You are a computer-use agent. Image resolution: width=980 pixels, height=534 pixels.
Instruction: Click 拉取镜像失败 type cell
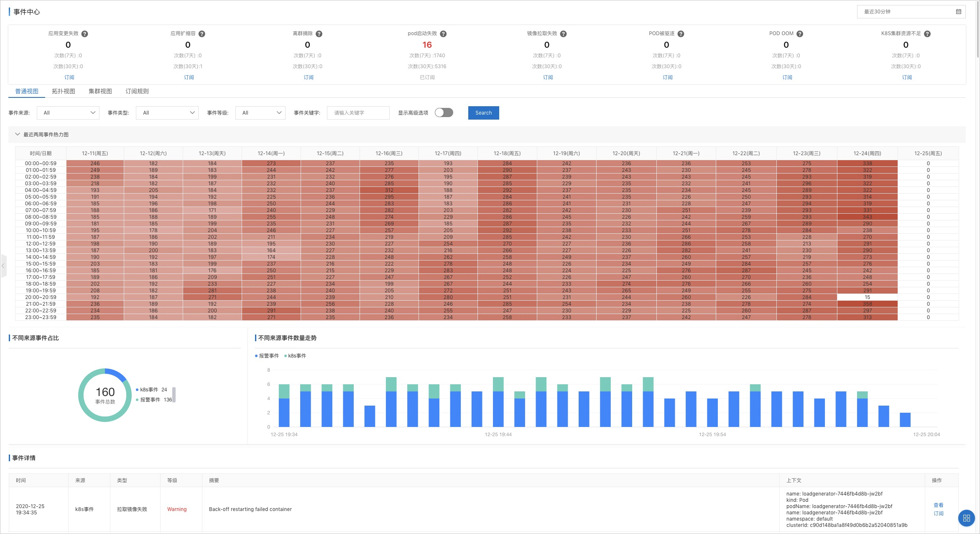coord(132,509)
